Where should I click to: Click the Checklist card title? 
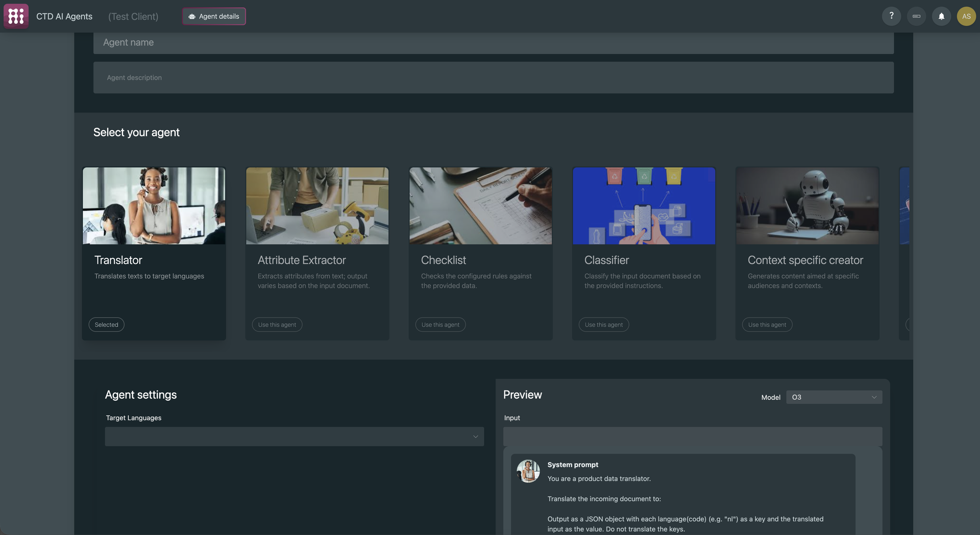click(444, 260)
